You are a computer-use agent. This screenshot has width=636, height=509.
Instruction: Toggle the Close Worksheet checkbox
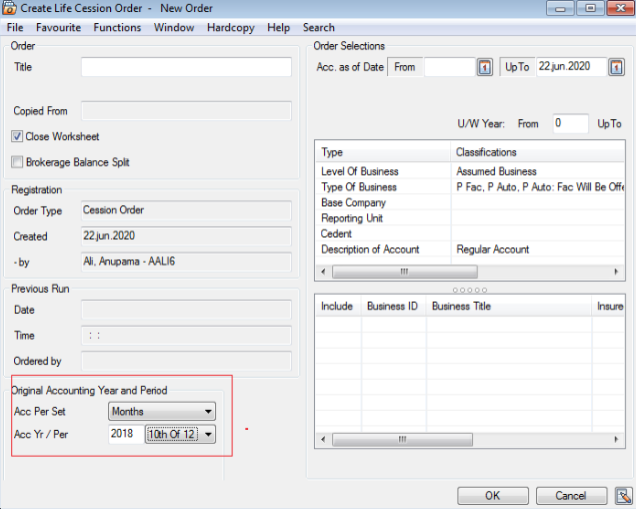pos(18,137)
